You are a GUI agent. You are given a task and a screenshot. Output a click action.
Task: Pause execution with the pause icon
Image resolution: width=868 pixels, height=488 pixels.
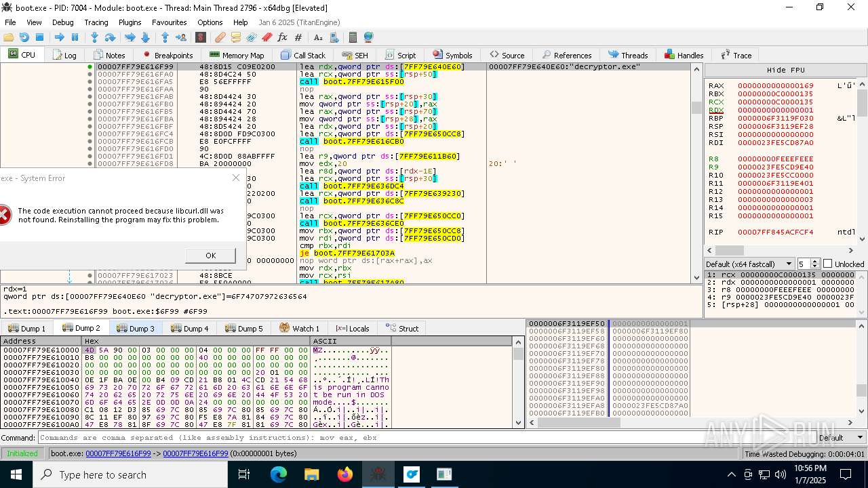point(75,37)
